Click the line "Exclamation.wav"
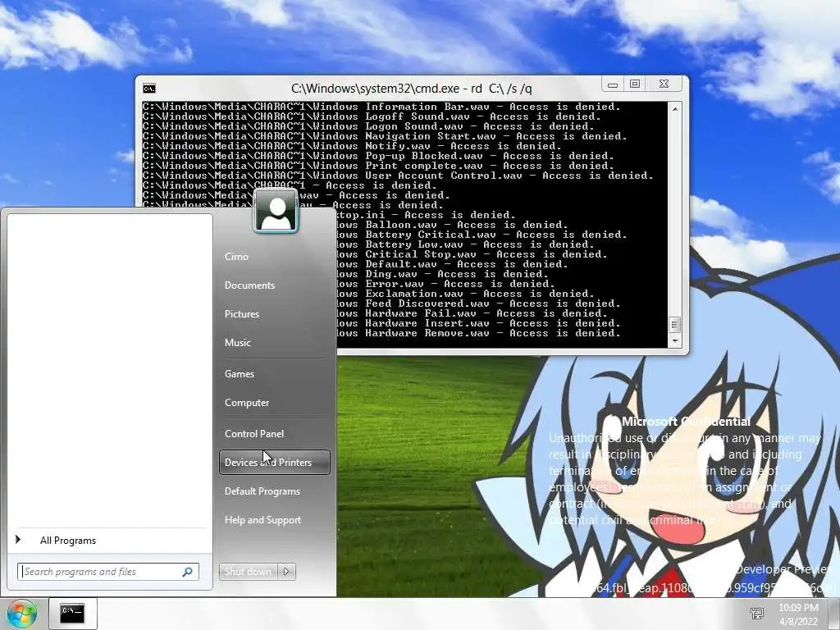The image size is (840, 630). [x=466, y=294]
